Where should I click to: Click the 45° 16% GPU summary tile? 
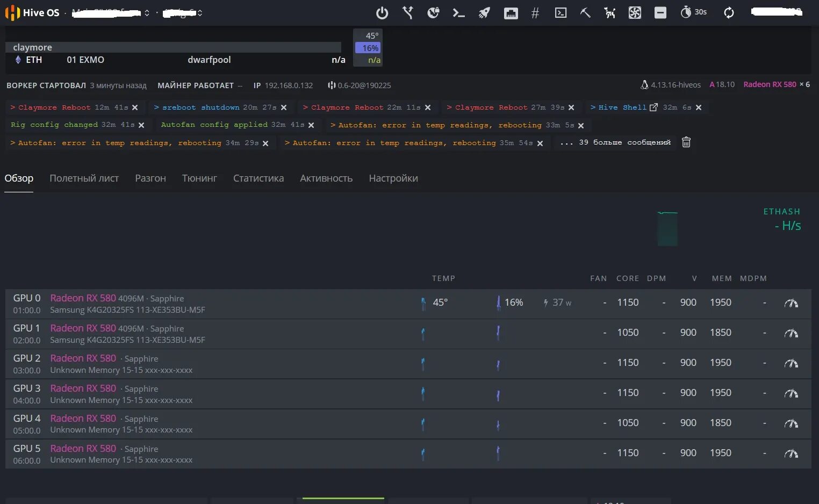[x=368, y=48]
